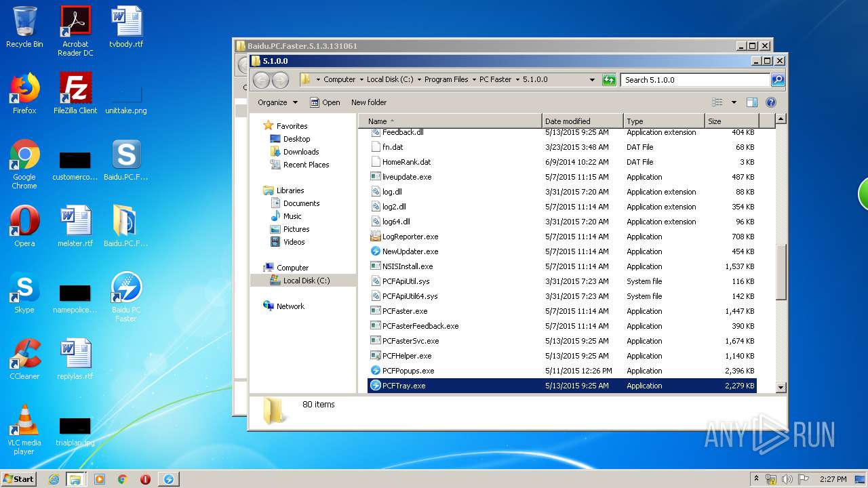Expand the address bar history dropdown
The image size is (868, 488).
(x=592, y=80)
